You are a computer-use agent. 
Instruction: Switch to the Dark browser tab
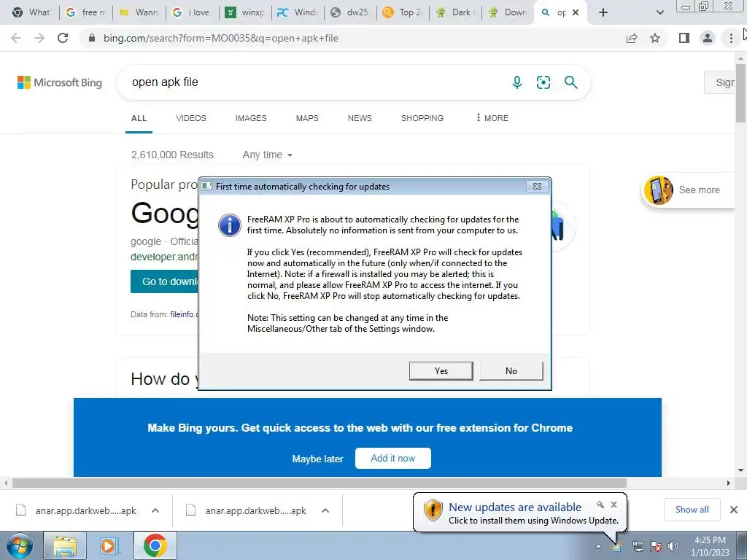tap(455, 12)
